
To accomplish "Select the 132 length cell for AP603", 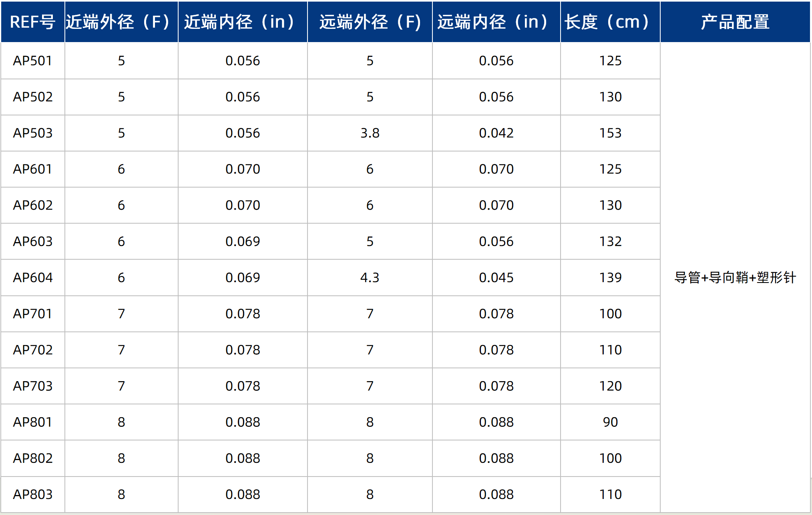I will pos(610,241).
